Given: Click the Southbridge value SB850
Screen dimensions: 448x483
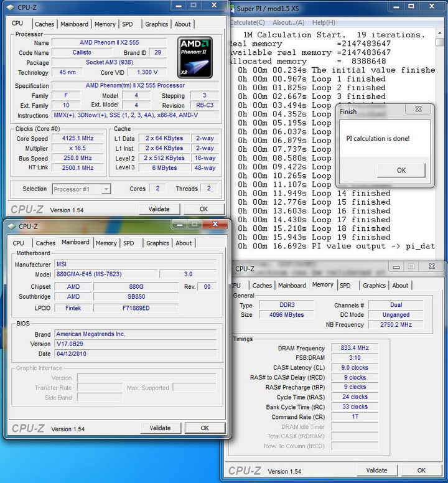Looking at the screenshot, I should coord(136,297).
